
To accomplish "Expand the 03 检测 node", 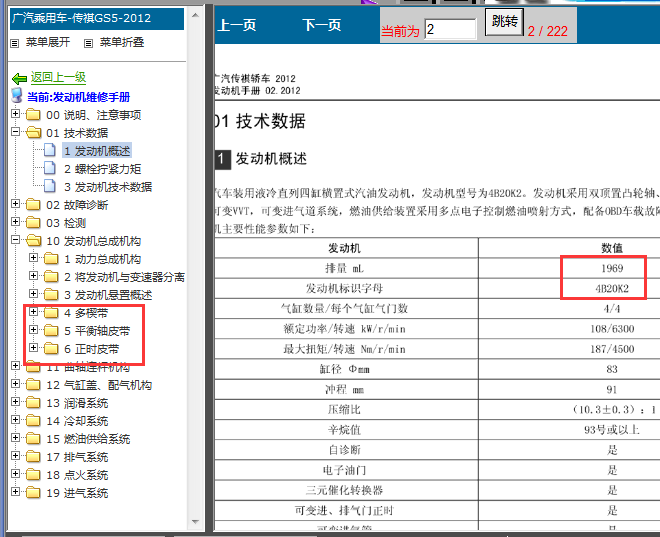I will tap(16, 221).
